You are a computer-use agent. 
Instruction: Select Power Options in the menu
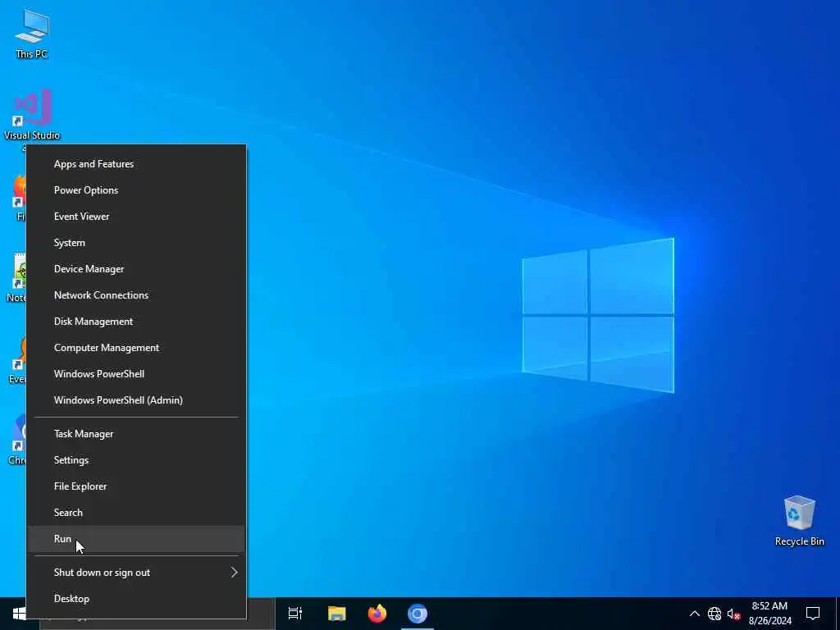coord(137,190)
